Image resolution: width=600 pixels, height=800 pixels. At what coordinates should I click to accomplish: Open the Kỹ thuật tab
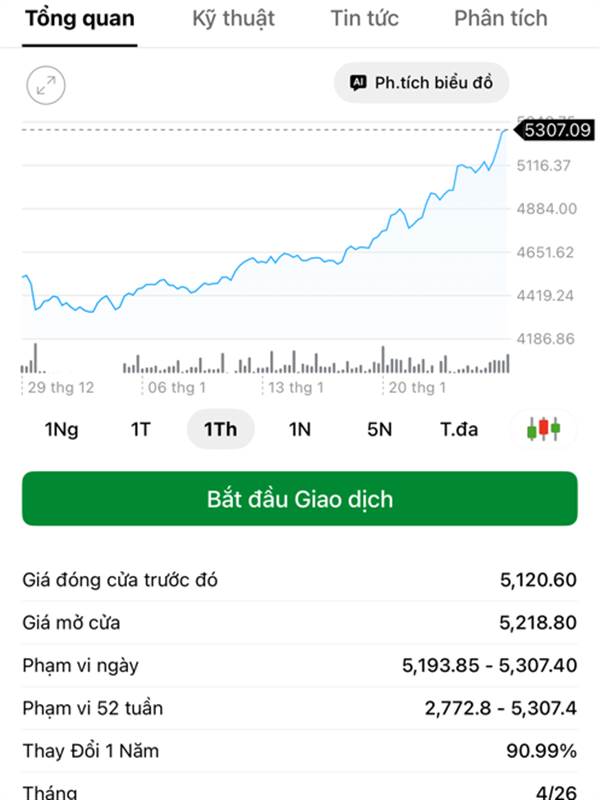233,18
